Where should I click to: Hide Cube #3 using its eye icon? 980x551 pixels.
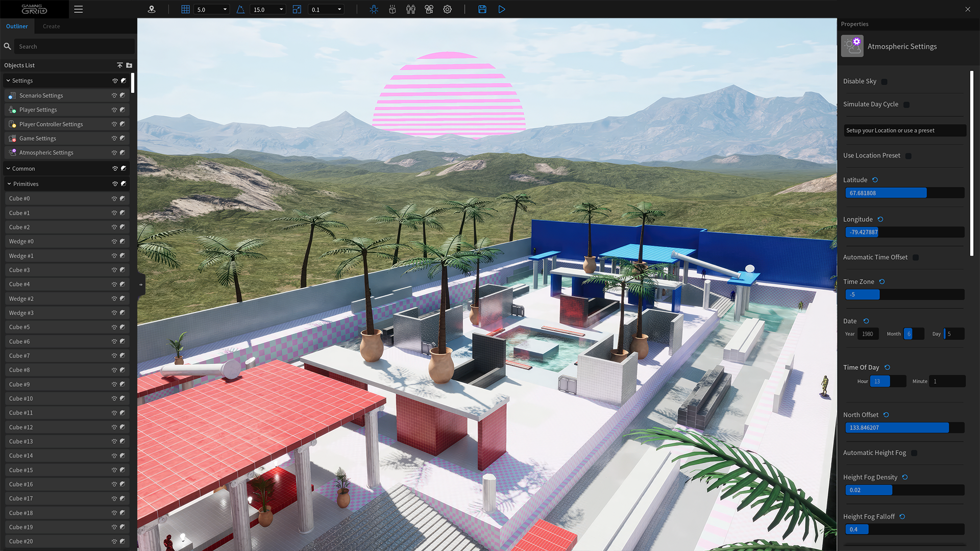(x=114, y=270)
